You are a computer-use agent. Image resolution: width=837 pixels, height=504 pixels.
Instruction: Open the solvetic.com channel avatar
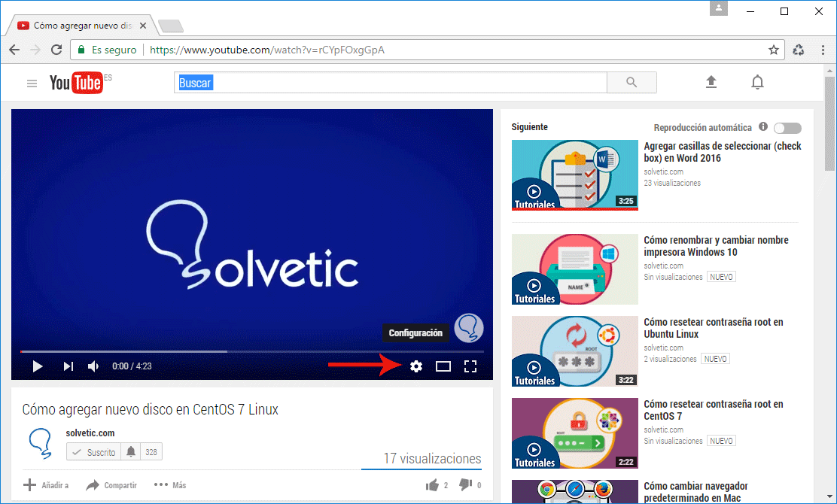(41, 444)
